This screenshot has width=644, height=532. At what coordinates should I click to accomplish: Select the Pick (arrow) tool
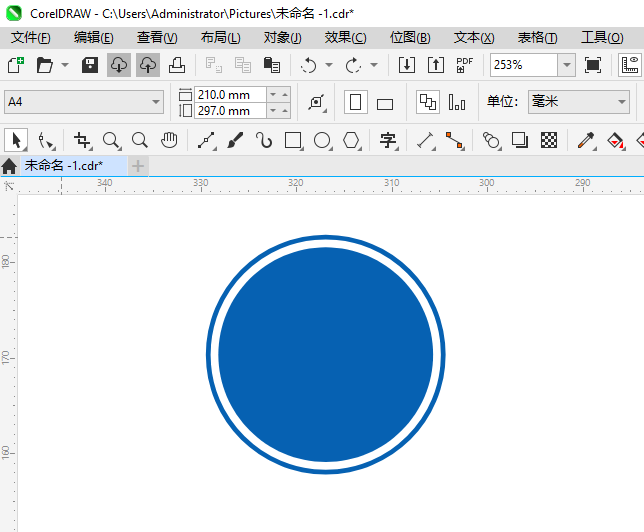click(x=16, y=140)
